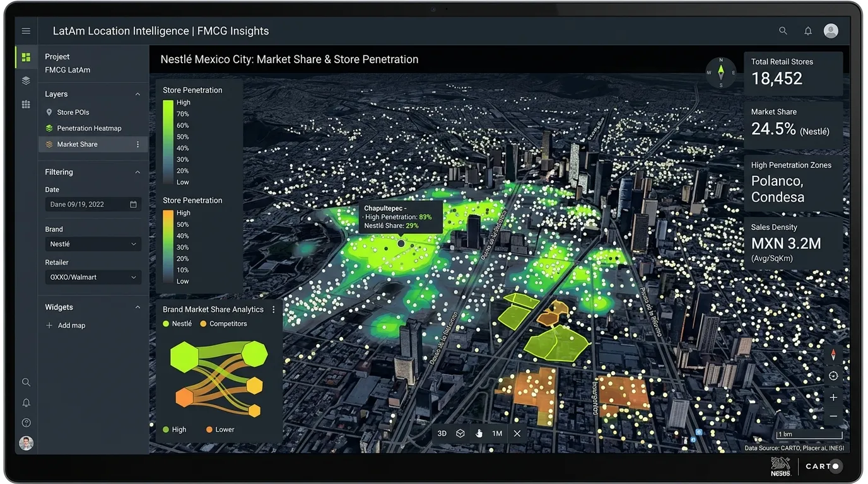The width and height of the screenshot is (868, 484).
Task: Click the Polanco, Condesa zones text
Action: 778,189
